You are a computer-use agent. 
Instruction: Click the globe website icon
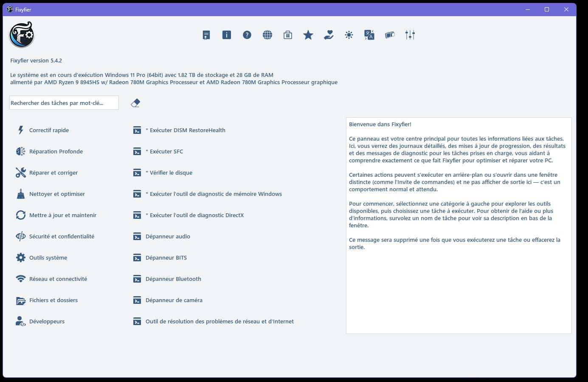point(267,35)
